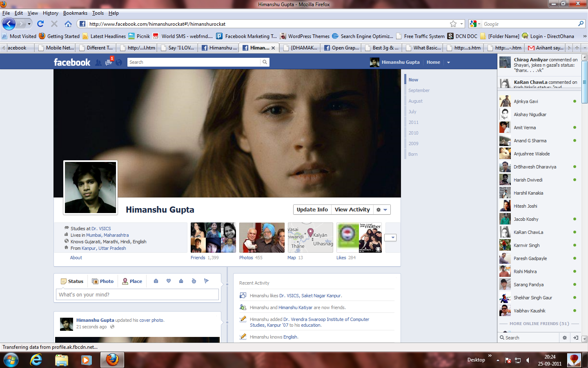
Task: Click the Google search magnifier in Firefox
Action: coord(581,24)
